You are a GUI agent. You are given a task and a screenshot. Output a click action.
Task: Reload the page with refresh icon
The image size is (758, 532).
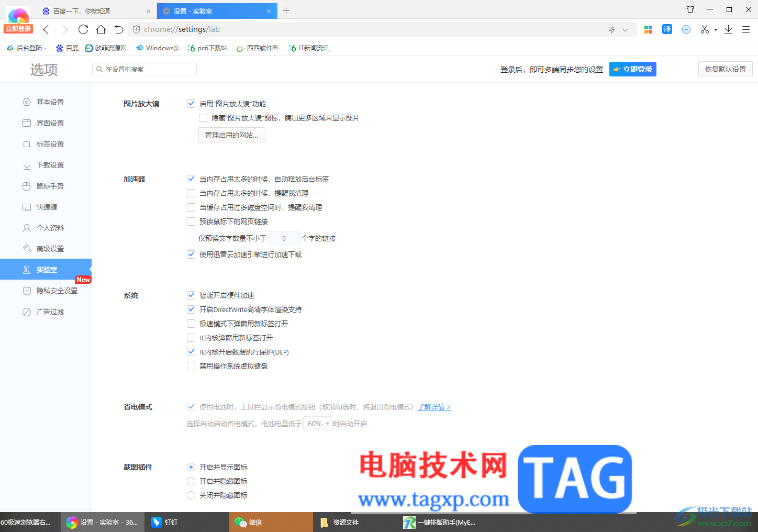coord(83,29)
